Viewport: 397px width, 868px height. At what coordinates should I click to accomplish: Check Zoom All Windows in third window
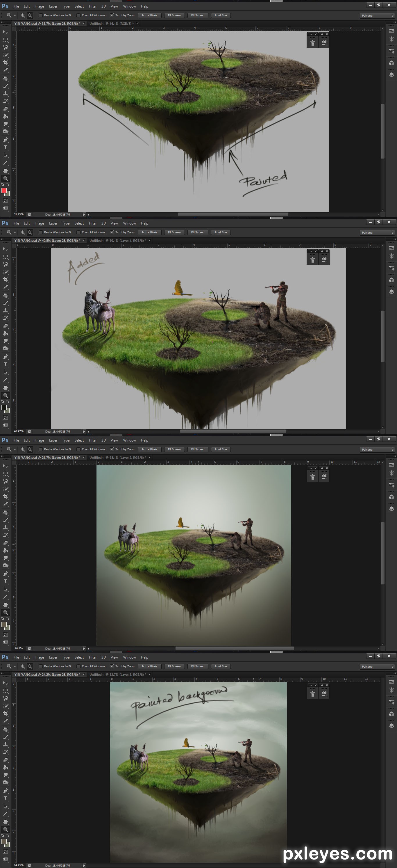point(78,449)
